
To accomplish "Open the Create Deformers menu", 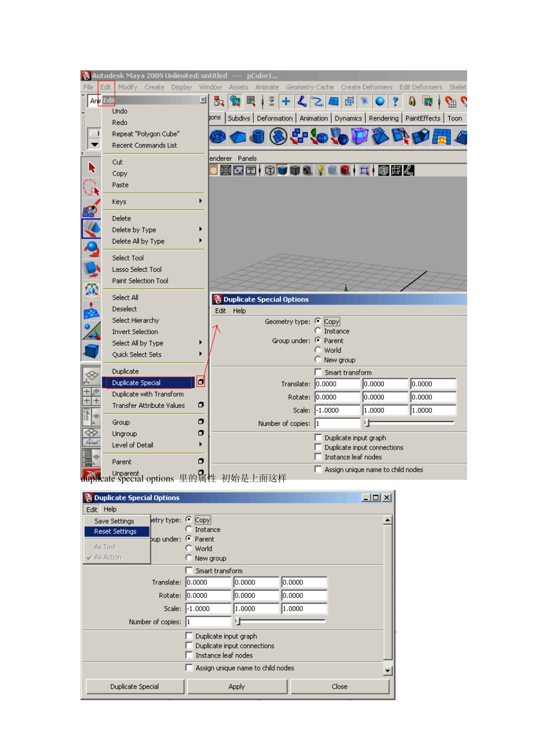I will (x=366, y=87).
